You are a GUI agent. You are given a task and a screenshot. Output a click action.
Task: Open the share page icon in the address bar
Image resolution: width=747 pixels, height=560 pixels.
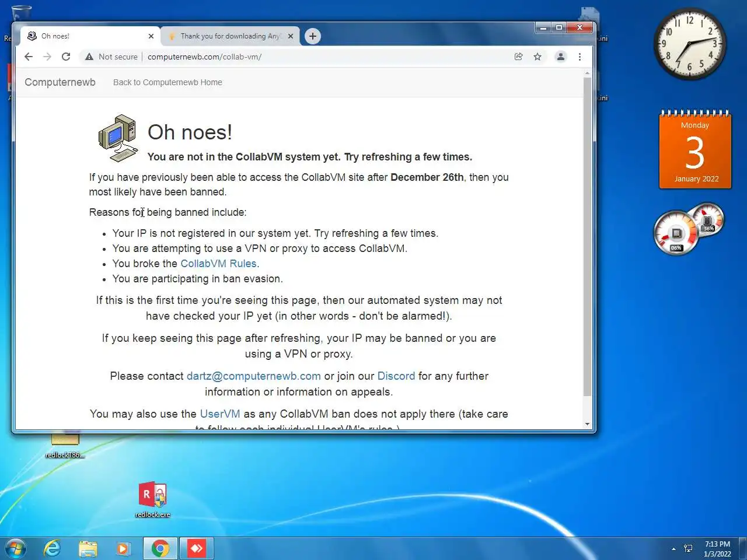coord(518,57)
